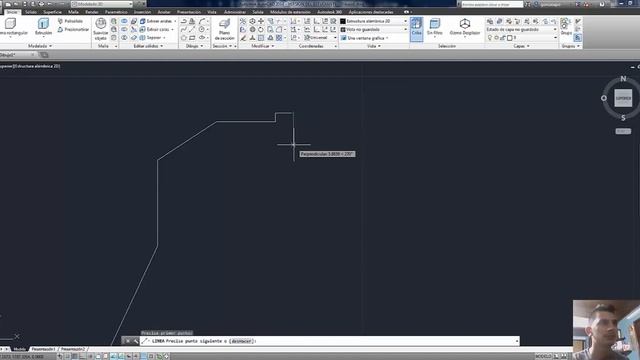Screen dimensions: 640x360
Task: Open the Sólido ribbon tab
Action: pos(31,12)
